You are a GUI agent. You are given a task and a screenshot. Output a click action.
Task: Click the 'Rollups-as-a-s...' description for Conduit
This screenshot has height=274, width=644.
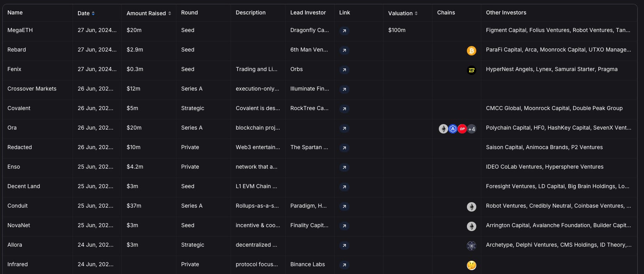(x=257, y=206)
